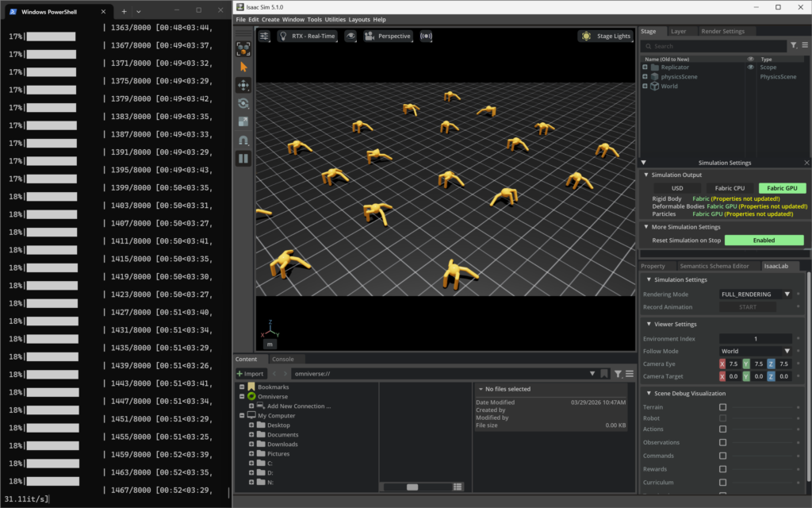Click the Content thumbnail size slider
Image resolution: width=812 pixels, height=508 pixels.
point(412,487)
